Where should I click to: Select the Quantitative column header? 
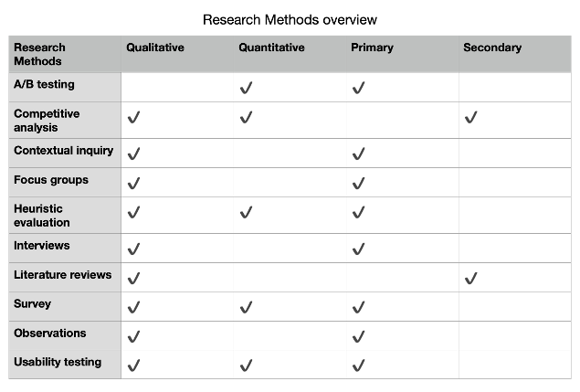pos(271,48)
